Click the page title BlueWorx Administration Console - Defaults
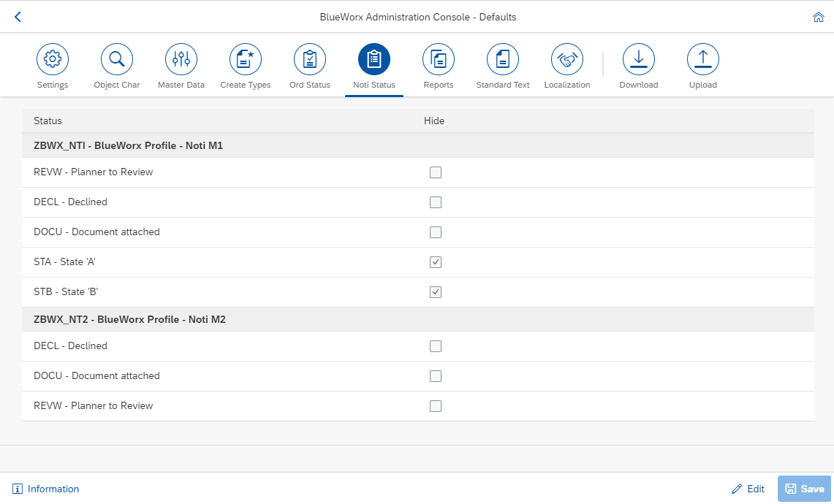 click(x=418, y=17)
